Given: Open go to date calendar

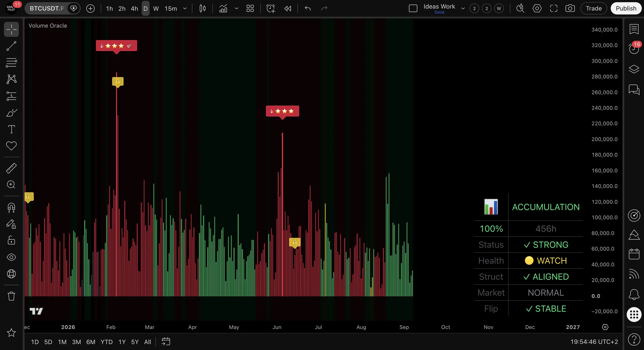Looking at the screenshot, I should 166,342.
